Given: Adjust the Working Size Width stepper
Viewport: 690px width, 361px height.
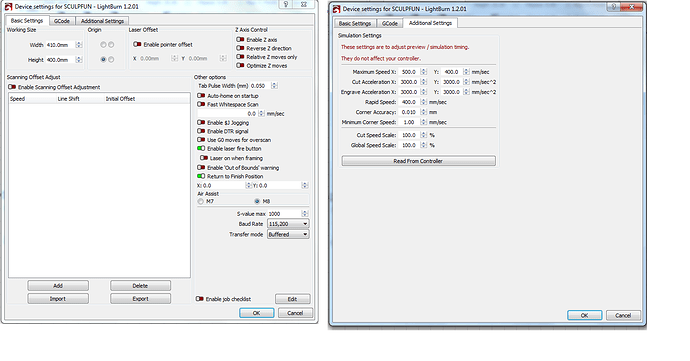Looking at the screenshot, I should click(x=79, y=45).
